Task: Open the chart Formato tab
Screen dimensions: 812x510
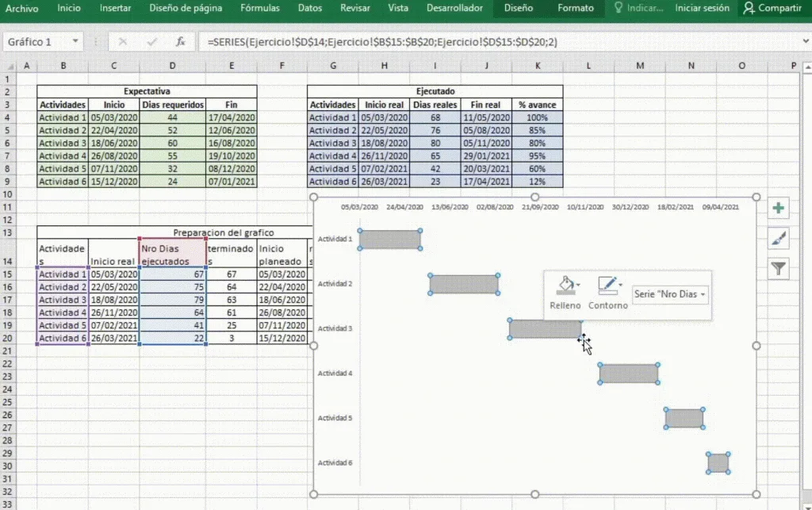Action: coord(576,8)
